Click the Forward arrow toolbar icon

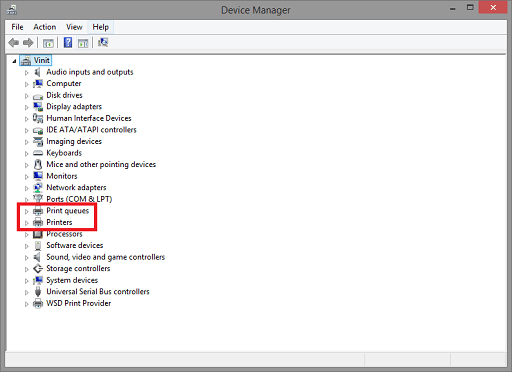[28, 43]
